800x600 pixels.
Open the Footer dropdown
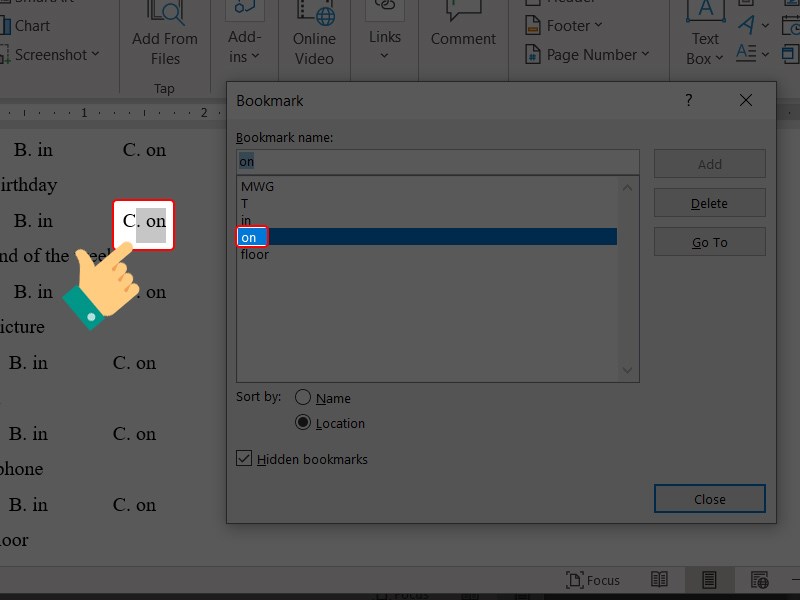coord(564,26)
